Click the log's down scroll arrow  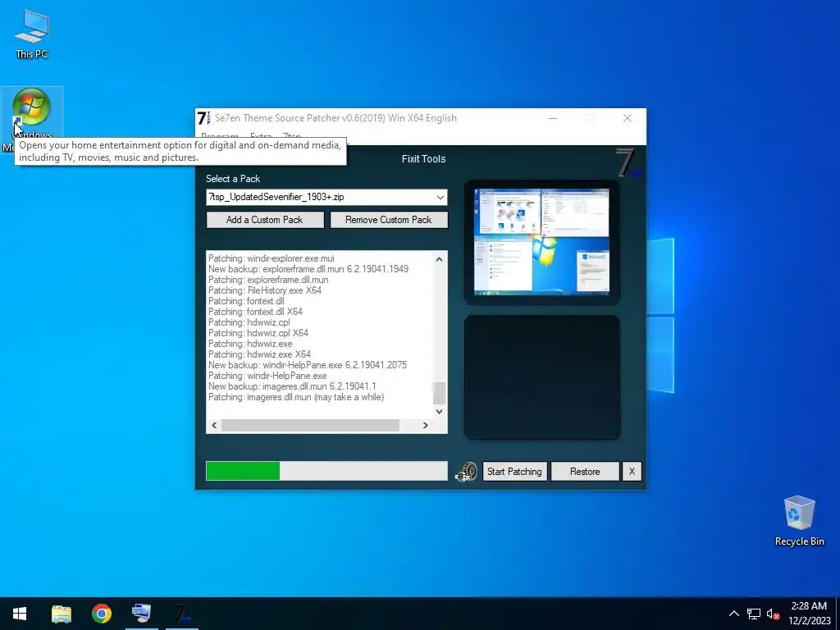439,412
